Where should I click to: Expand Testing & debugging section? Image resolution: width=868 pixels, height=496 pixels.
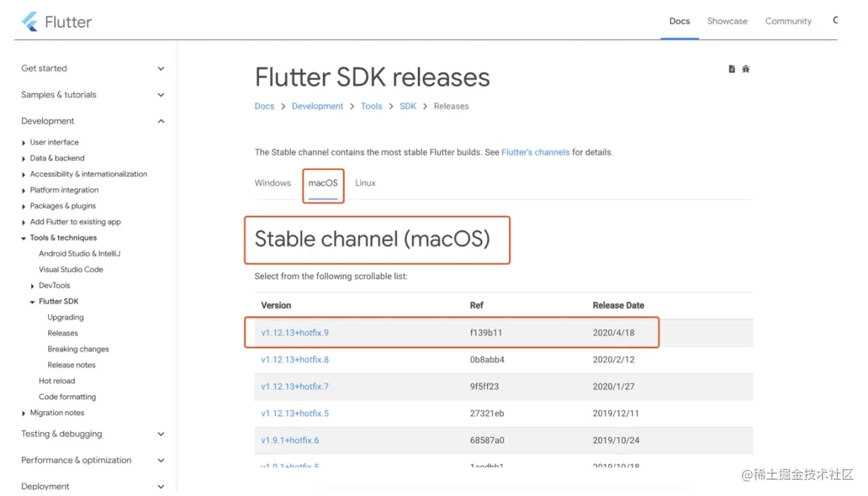pos(161,434)
